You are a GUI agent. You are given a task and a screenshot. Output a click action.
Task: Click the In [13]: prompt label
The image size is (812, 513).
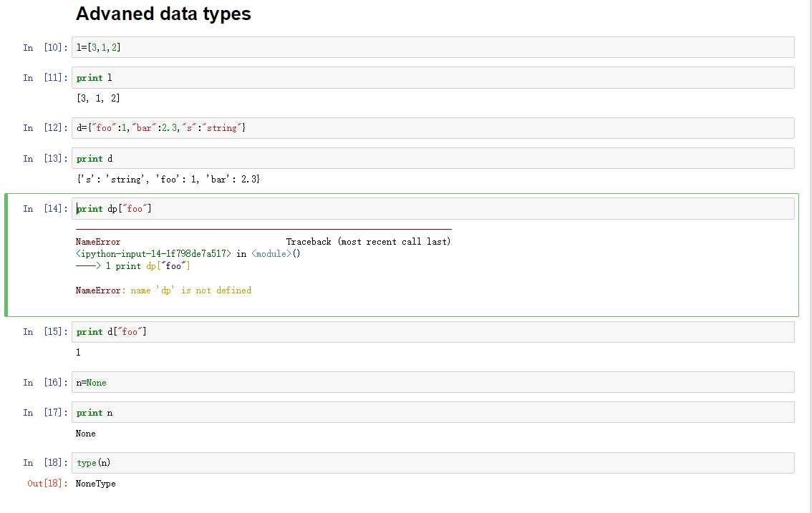point(45,158)
